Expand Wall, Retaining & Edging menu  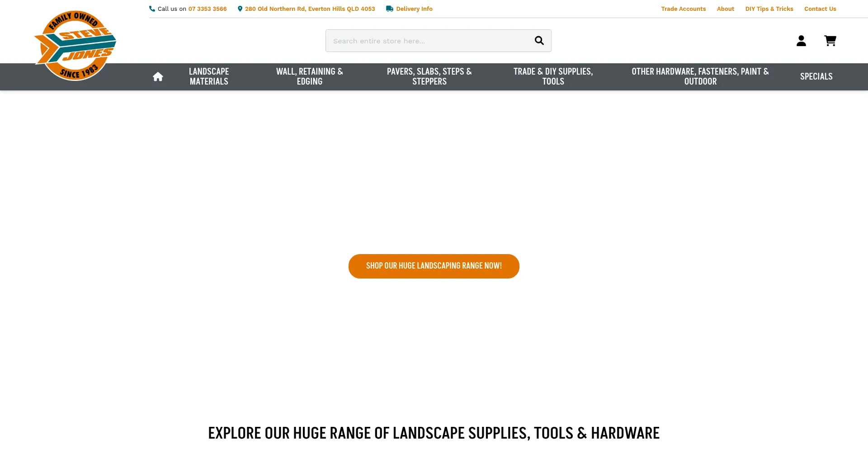click(x=309, y=76)
